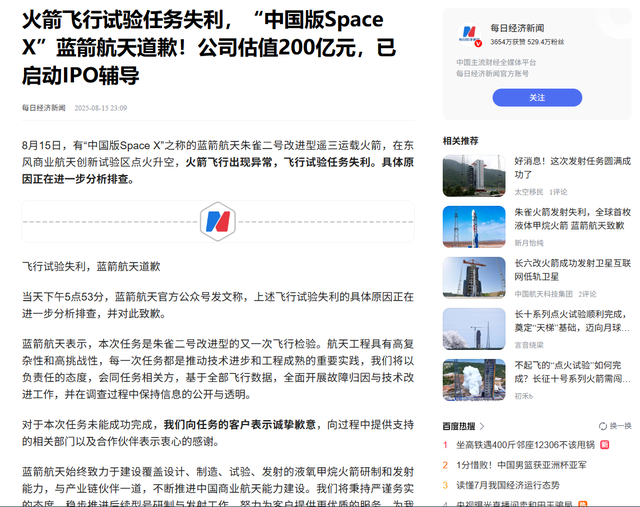Open thumbnail for 长六改火箭成功发射 article
Screen dimensions: 640x507
click(x=474, y=278)
